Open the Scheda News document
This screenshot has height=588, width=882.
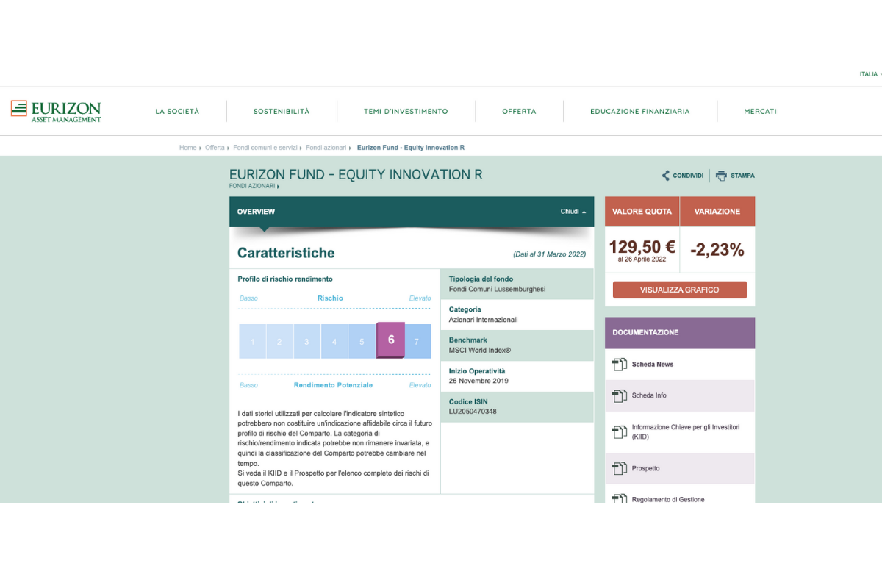(653, 365)
